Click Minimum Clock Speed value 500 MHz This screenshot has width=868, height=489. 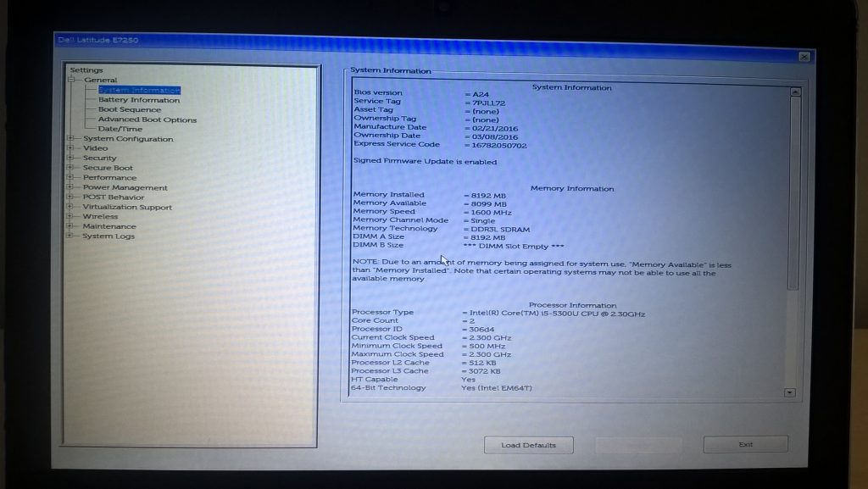pyautogui.click(x=487, y=347)
